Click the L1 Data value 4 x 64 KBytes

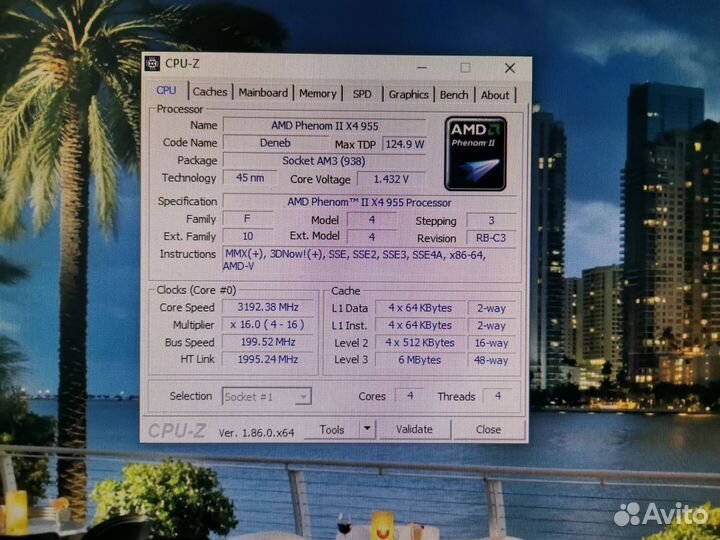[x=420, y=308]
